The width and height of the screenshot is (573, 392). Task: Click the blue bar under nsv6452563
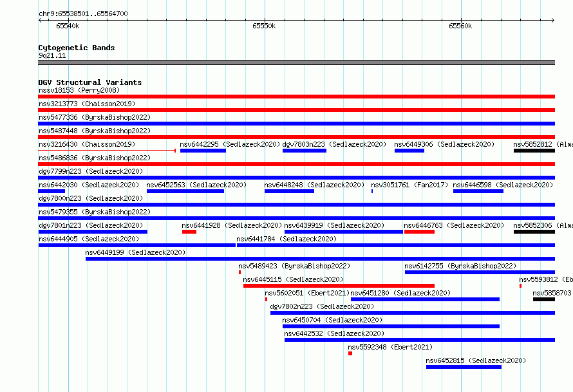[185, 191]
